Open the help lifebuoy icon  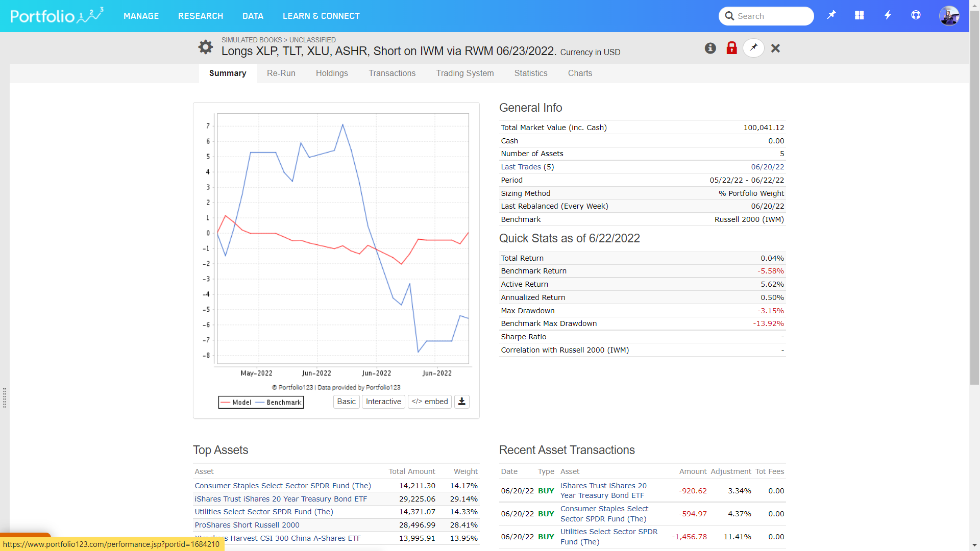point(916,15)
